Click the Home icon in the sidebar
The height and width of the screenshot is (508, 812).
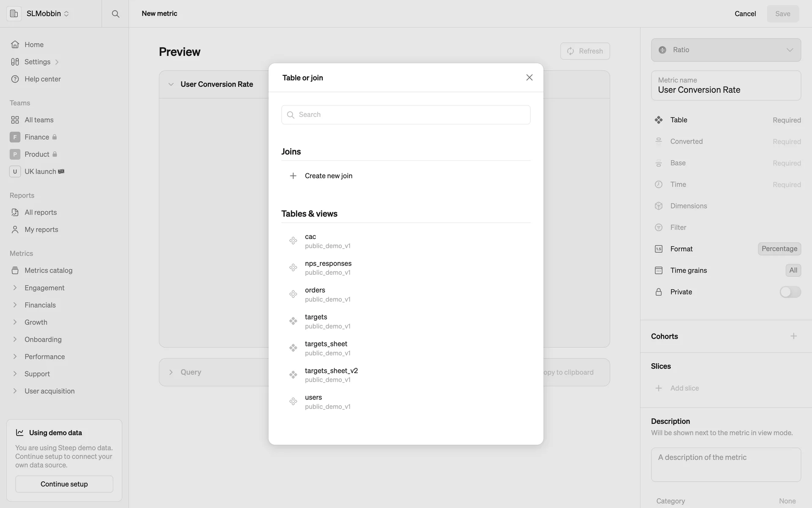coord(15,44)
